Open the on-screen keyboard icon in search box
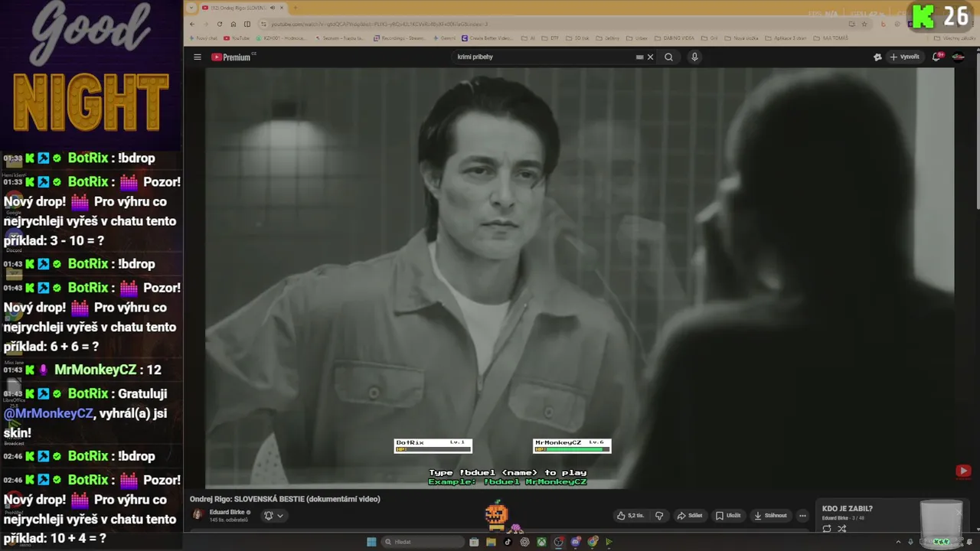Viewport: 980px width, 551px height. pyautogui.click(x=639, y=57)
